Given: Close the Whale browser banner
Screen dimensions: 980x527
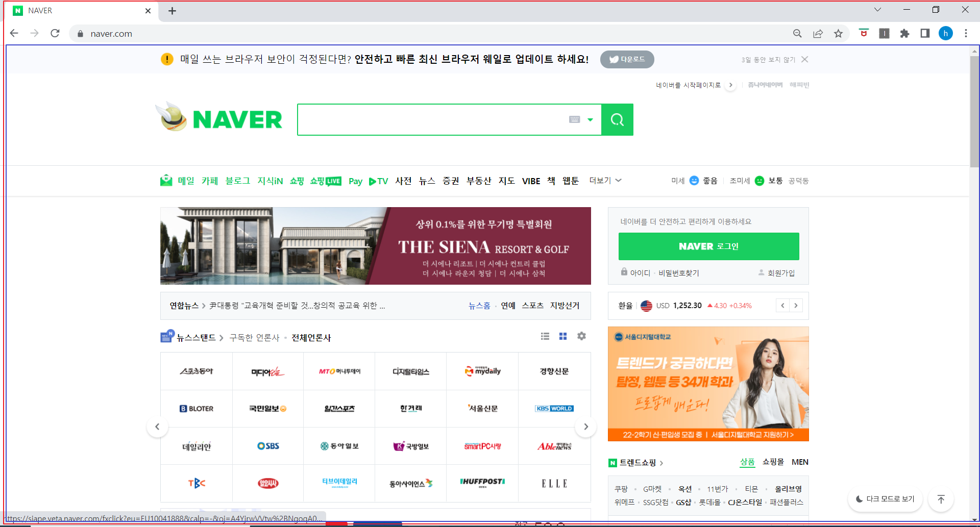Looking at the screenshot, I should pyautogui.click(x=805, y=59).
